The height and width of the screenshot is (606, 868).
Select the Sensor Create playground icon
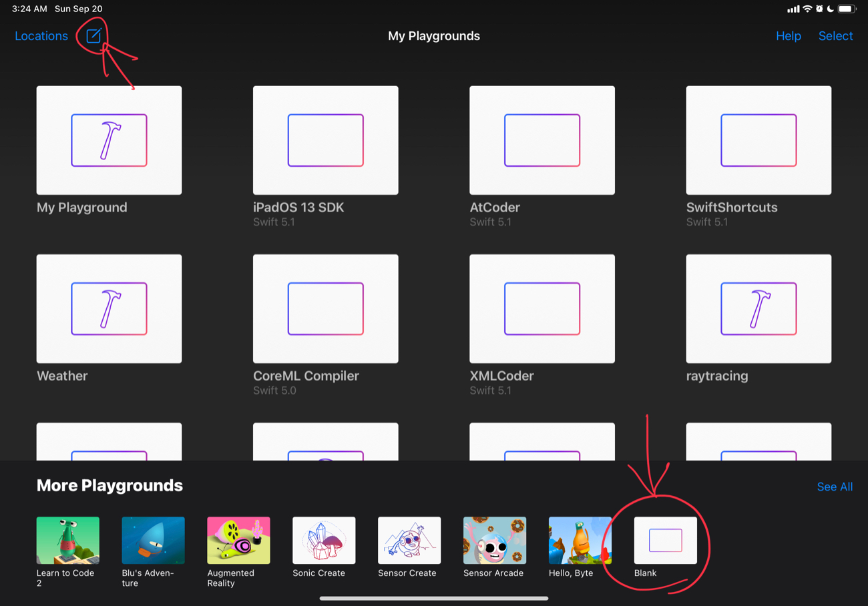[x=409, y=540]
